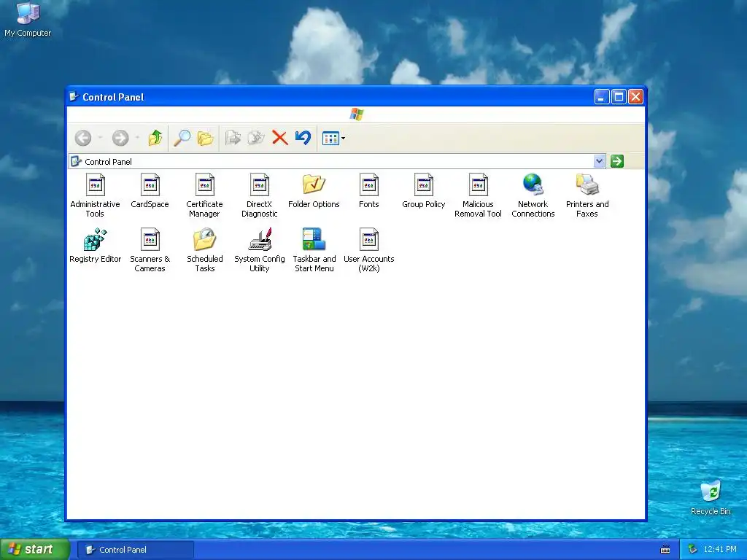The image size is (747, 560).
Task: Expand the address bar dropdown
Action: 600,161
